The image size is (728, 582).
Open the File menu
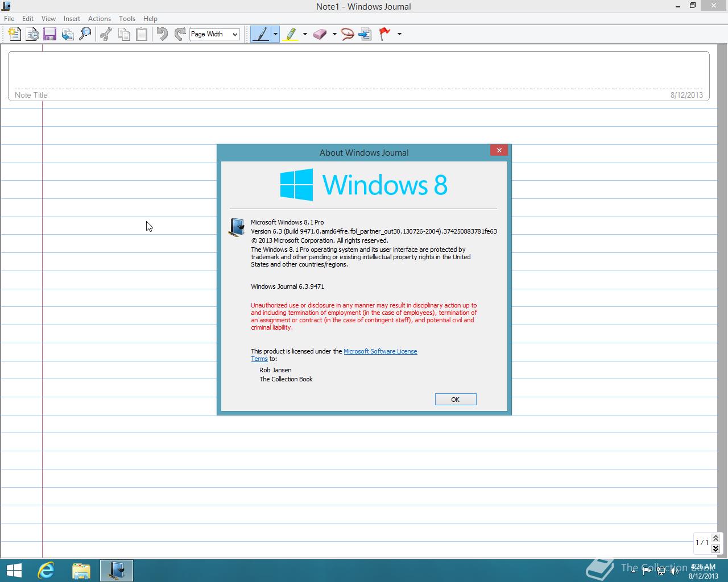coord(9,19)
